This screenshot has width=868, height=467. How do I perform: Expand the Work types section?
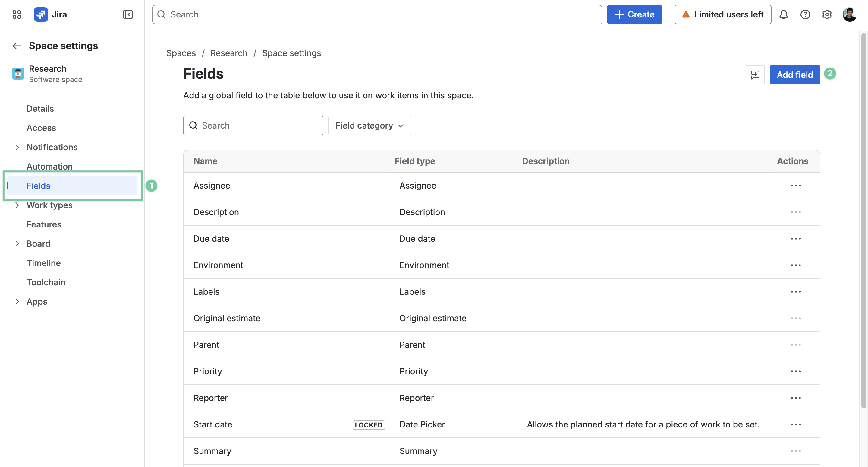click(x=17, y=205)
